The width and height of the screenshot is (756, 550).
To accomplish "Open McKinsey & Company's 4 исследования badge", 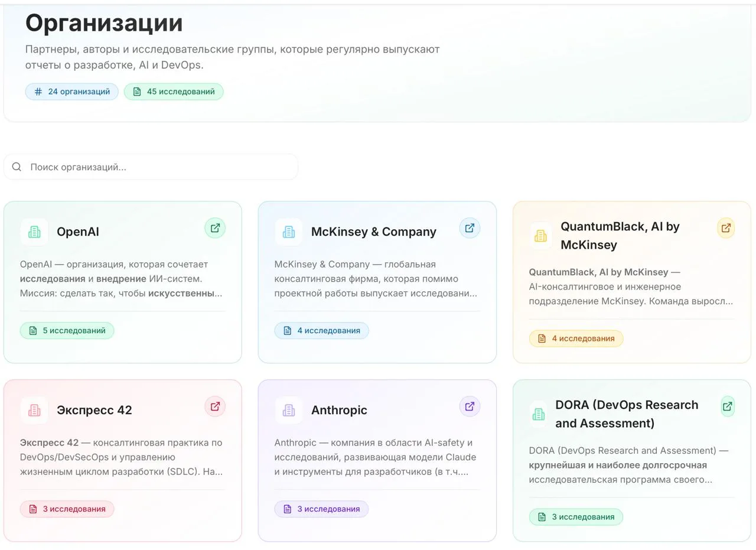I will 322,331.
